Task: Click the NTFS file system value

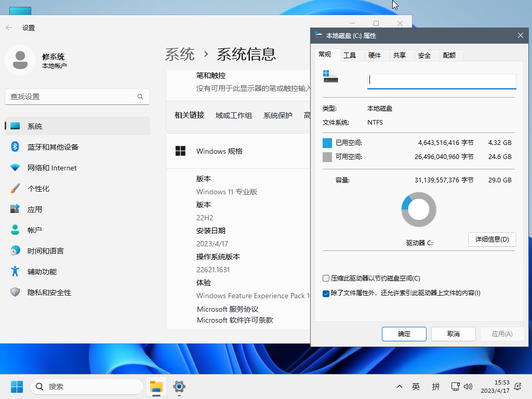Action: tap(375, 123)
